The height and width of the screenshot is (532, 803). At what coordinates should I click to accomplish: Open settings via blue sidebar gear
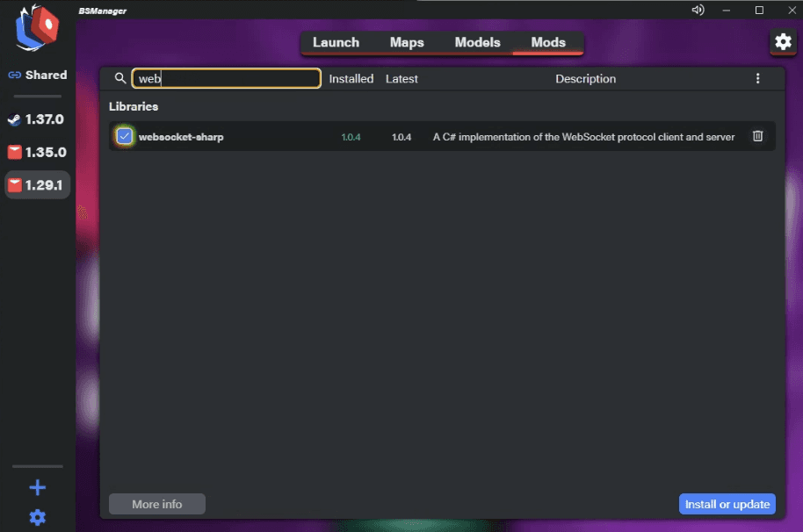(x=38, y=518)
